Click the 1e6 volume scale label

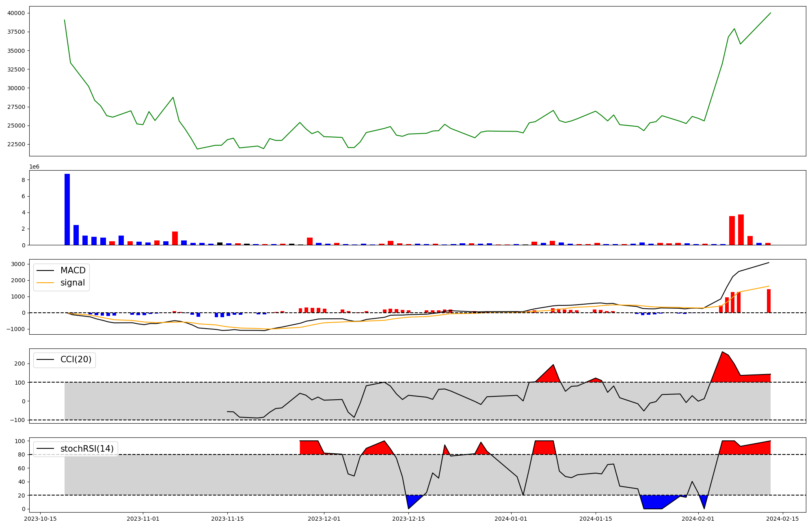click(x=34, y=167)
